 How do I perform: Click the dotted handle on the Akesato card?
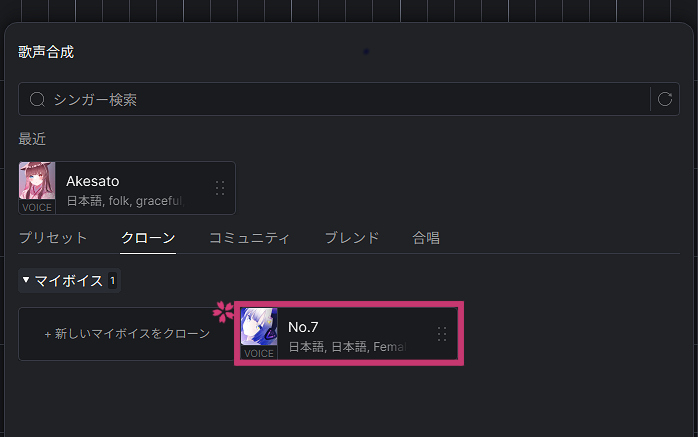click(220, 188)
